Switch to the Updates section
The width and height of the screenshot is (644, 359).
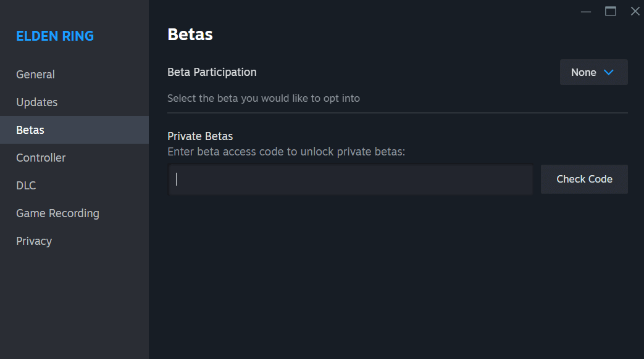pyautogui.click(x=36, y=102)
